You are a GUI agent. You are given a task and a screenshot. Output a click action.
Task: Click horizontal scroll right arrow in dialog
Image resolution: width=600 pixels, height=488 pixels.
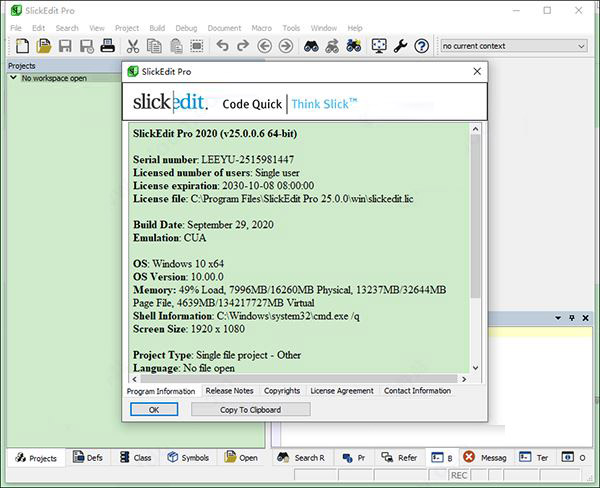coord(464,379)
